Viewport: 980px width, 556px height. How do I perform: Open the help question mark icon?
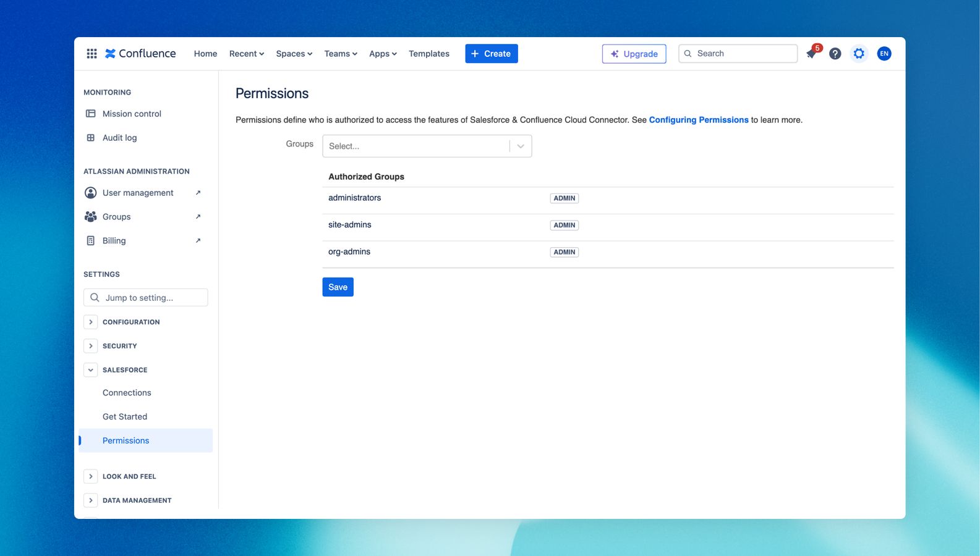pyautogui.click(x=835, y=54)
